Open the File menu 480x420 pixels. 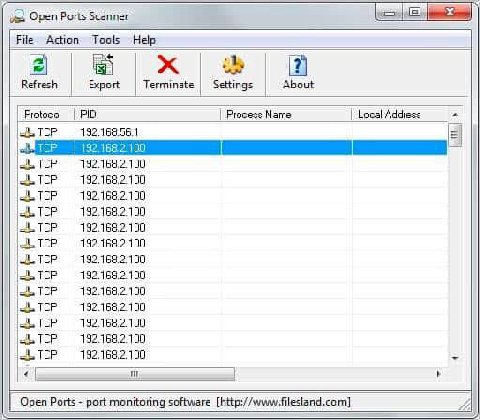[25, 40]
